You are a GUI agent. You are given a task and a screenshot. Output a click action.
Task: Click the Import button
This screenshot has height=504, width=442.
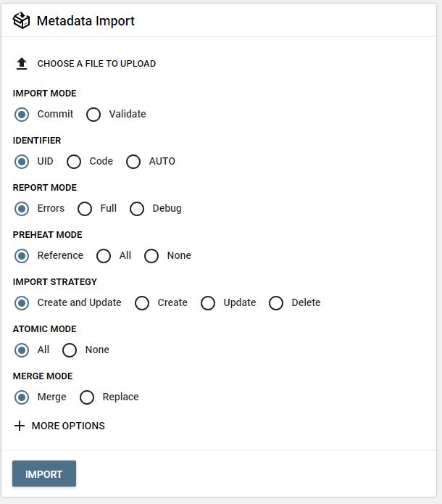point(44,474)
